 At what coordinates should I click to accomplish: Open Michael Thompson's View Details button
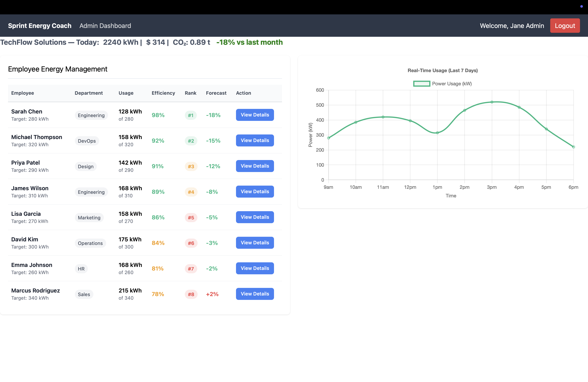pyautogui.click(x=255, y=140)
